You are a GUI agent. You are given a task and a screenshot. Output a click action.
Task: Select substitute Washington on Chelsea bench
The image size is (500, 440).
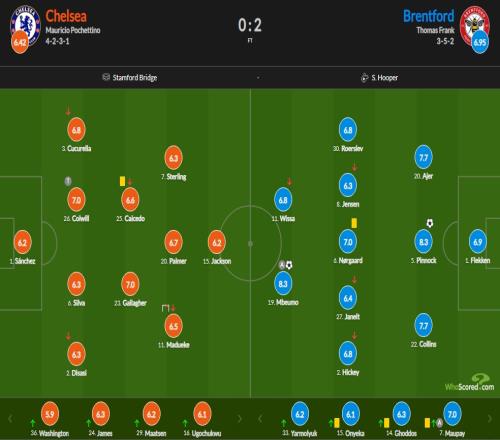[50, 414]
